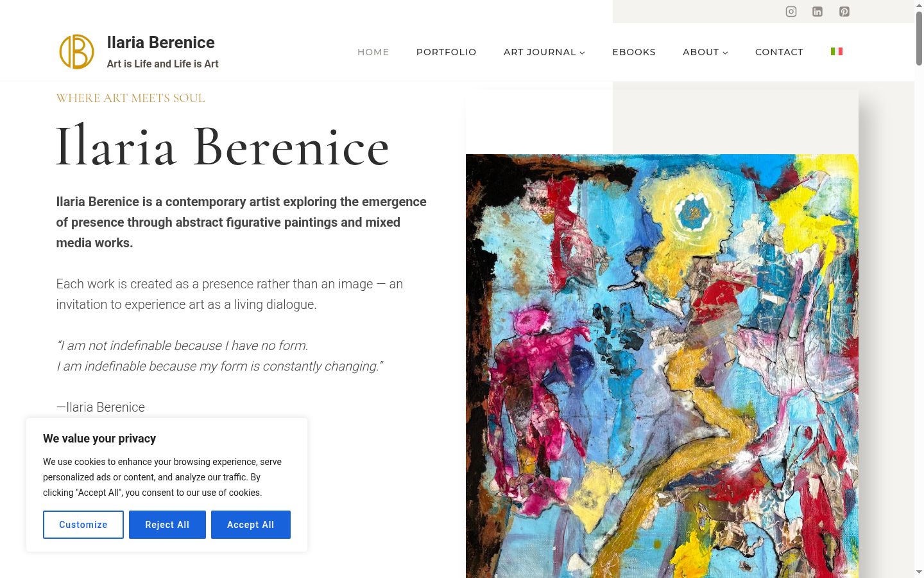Open the LinkedIn profile icon
Screen dimensions: 924x578
[817, 12]
